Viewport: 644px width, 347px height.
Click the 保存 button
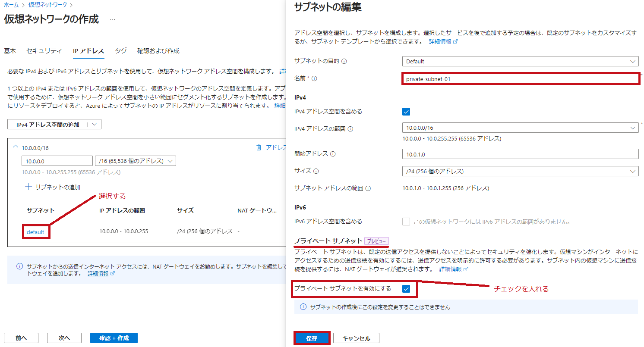click(x=312, y=338)
